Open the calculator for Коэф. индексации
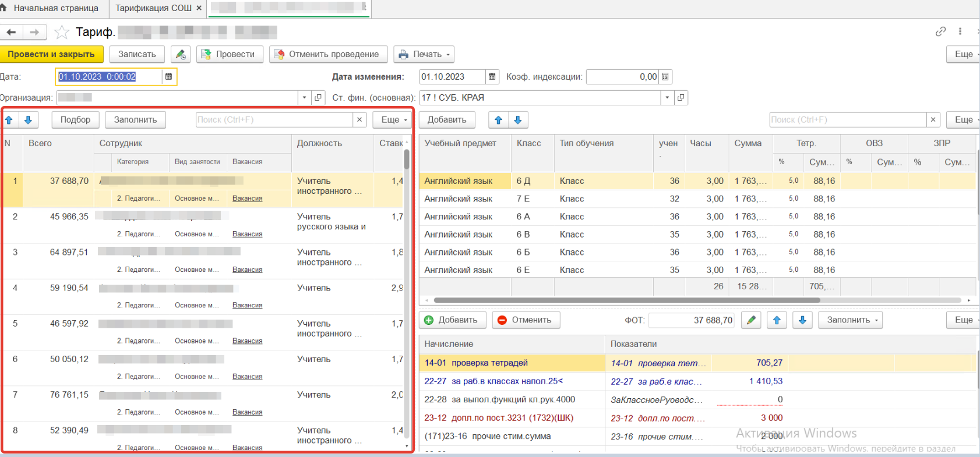980x457 pixels. click(x=665, y=77)
